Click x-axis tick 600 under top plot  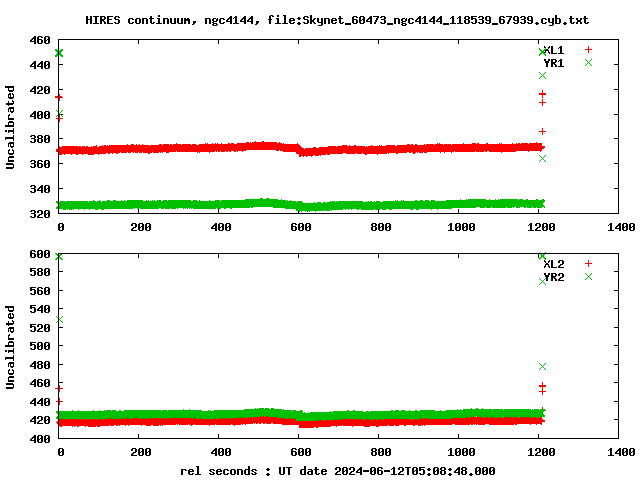point(301,227)
